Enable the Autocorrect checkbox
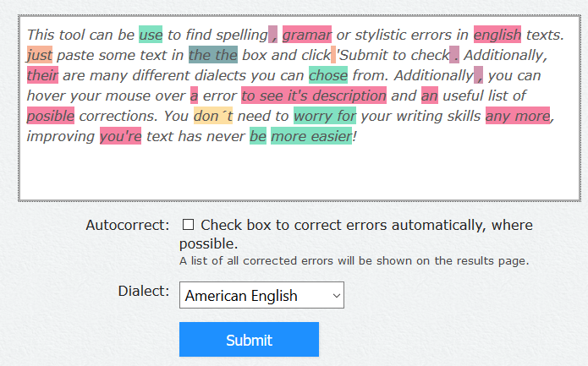 tap(188, 225)
